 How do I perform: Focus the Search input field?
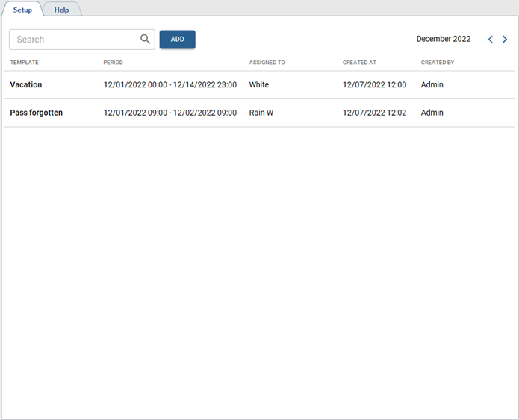pyautogui.click(x=75, y=40)
